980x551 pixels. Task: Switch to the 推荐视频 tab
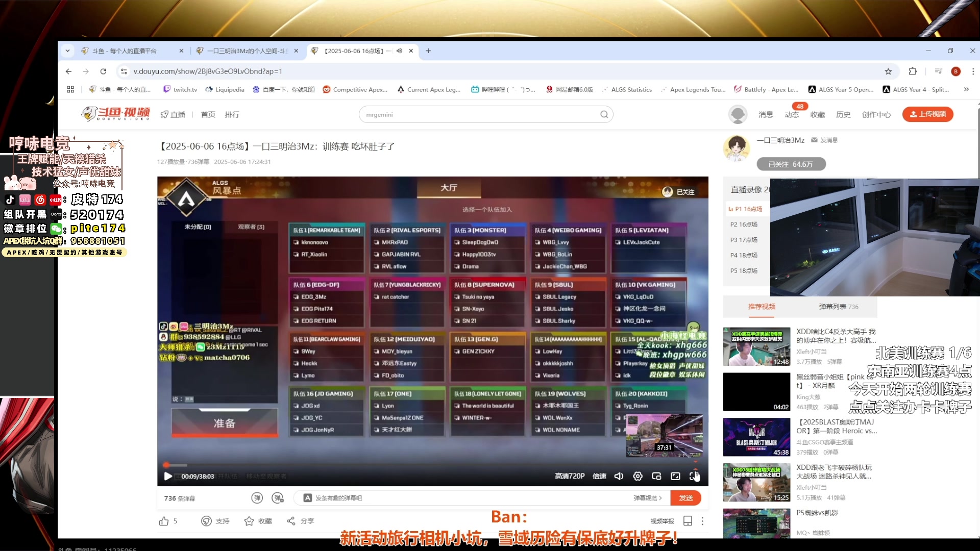coord(762,307)
